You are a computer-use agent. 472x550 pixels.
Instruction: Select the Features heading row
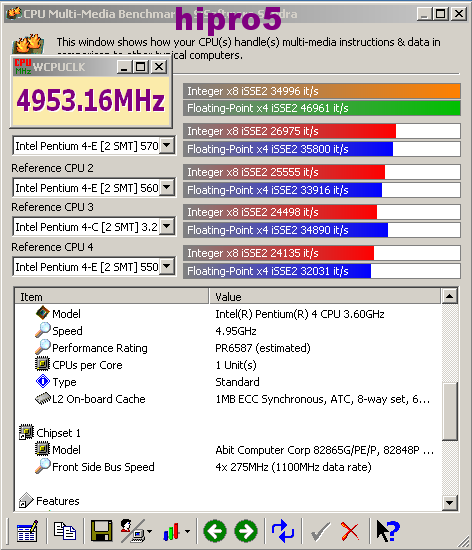[x=228, y=501]
